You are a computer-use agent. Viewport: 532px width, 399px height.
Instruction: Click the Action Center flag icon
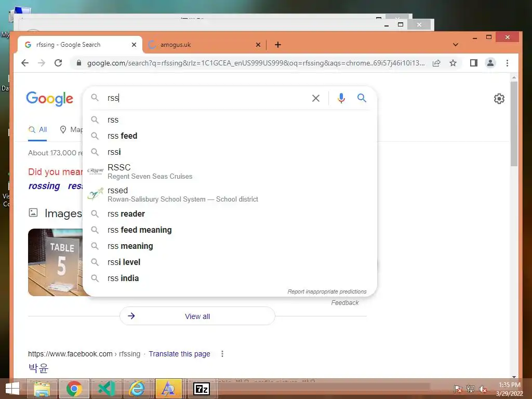pyautogui.click(x=458, y=389)
